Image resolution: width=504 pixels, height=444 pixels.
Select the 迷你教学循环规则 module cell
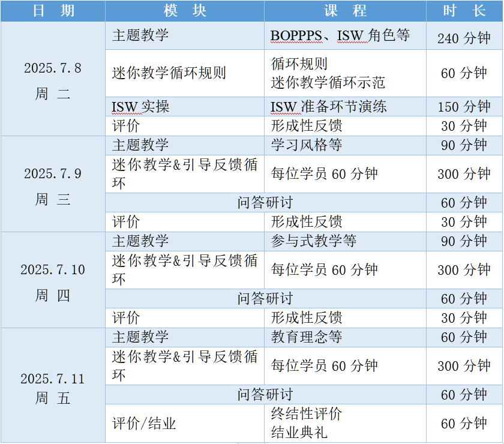pyautogui.click(x=185, y=73)
